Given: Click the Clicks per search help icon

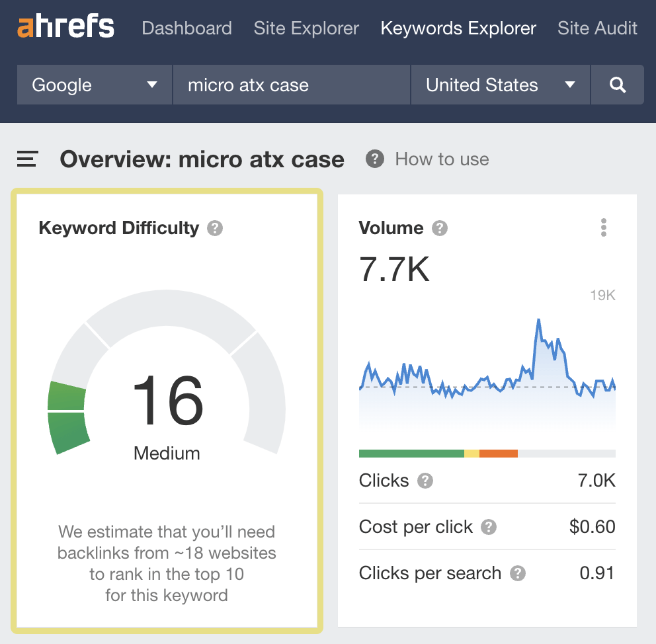Looking at the screenshot, I should (518, 574).
